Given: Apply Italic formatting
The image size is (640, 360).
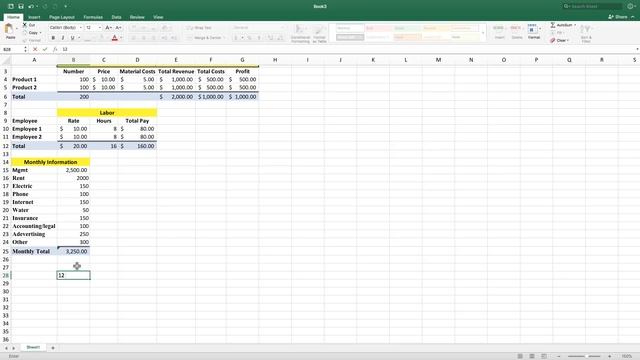Looking at the screenshot, I should [x=63, y=38].
